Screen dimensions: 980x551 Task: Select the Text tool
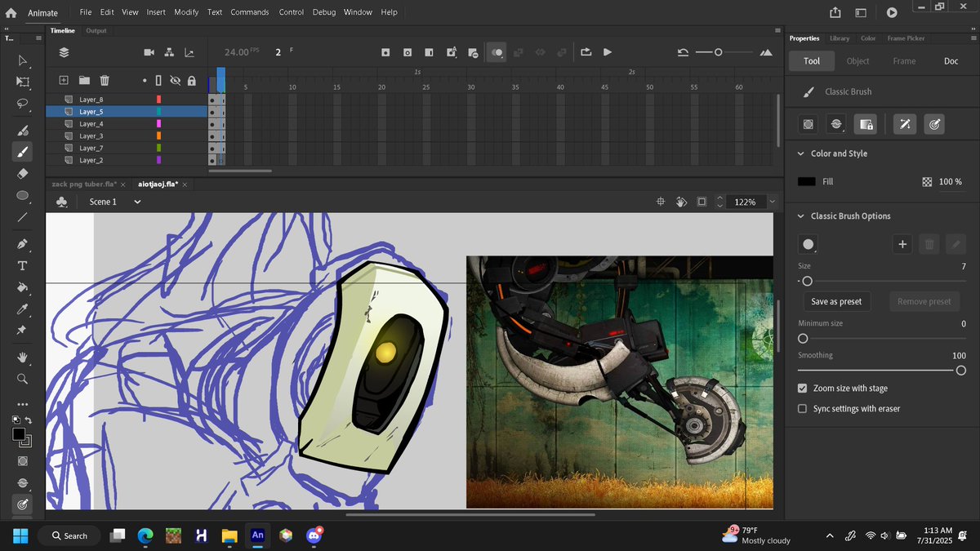pos(23,265)
